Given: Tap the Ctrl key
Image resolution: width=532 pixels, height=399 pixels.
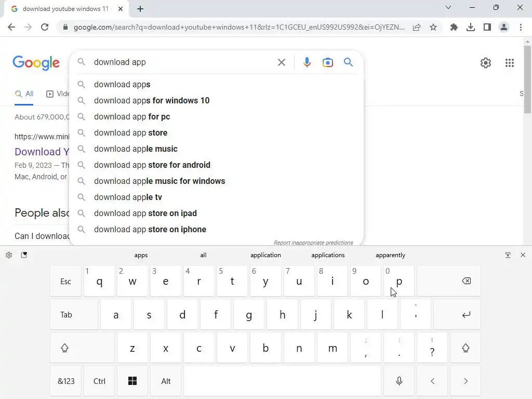Looking at the screenshot, I should 99,381.
